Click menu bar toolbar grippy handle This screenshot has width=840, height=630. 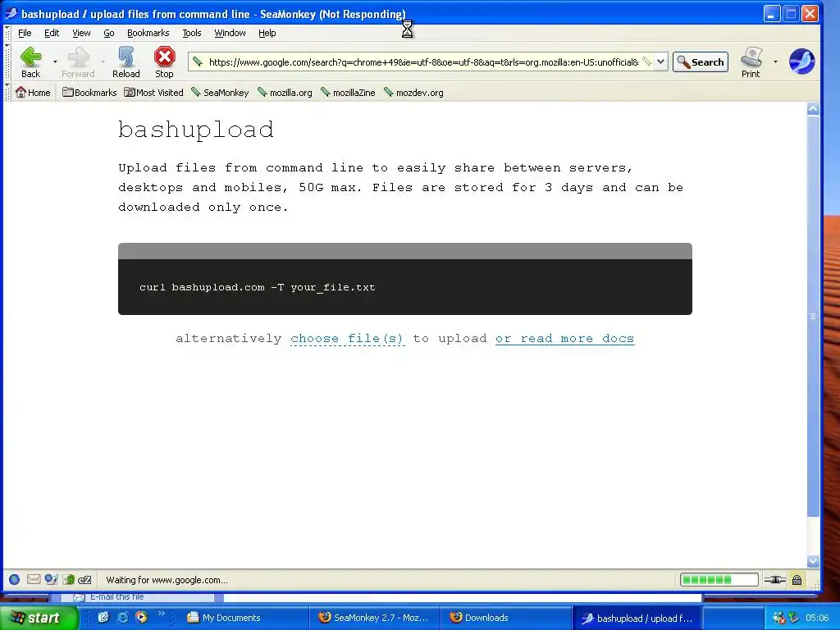pyautogui.click(x=7, y=33)
